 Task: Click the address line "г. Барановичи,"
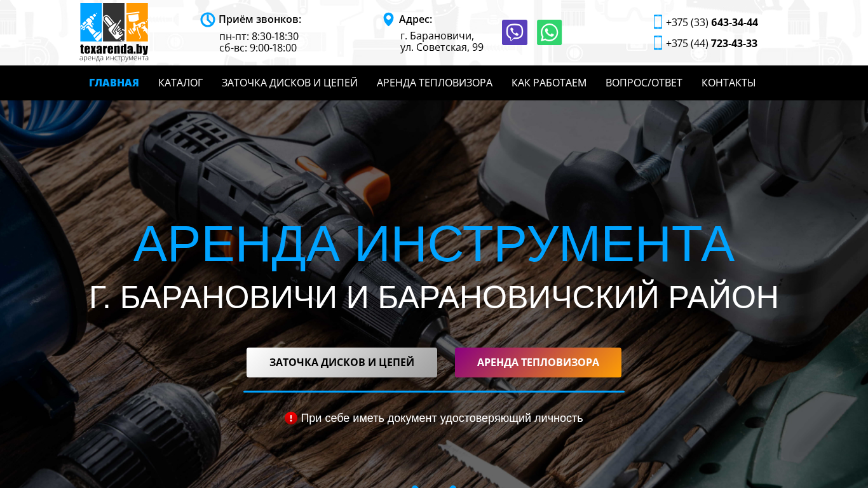[x=437, y=36]
